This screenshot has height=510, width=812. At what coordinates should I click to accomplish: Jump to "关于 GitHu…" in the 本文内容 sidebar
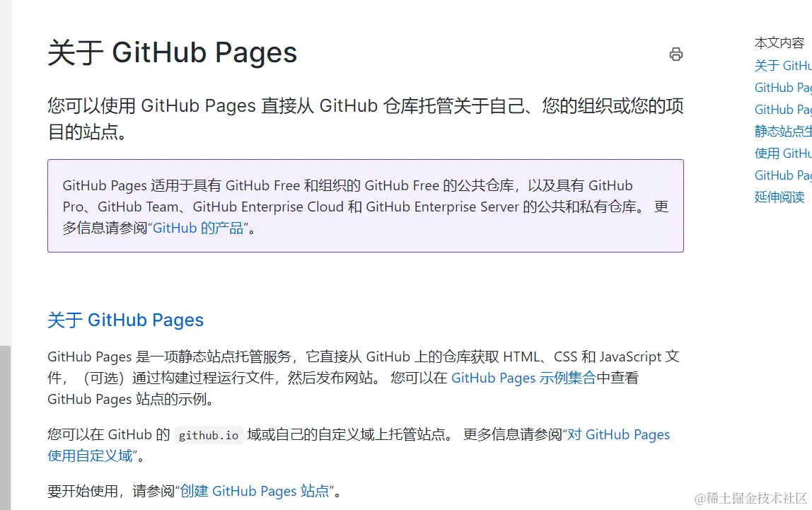(783, 66)
